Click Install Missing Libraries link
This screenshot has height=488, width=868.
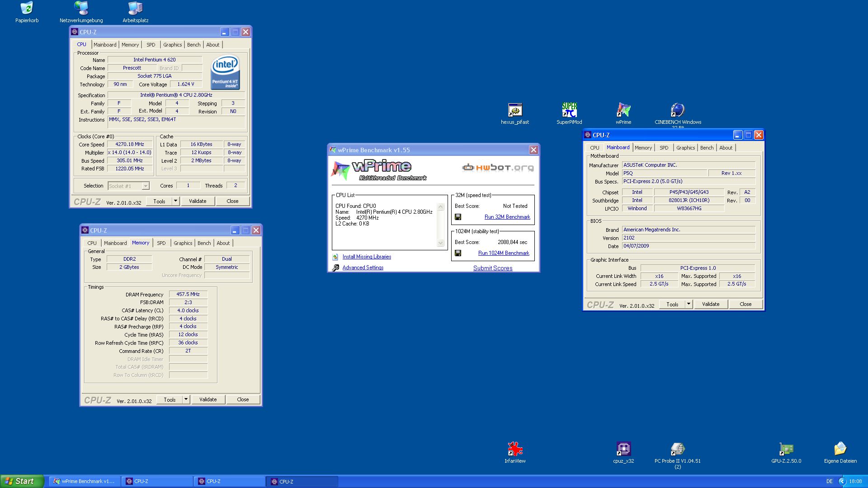(x=367, y=257)
